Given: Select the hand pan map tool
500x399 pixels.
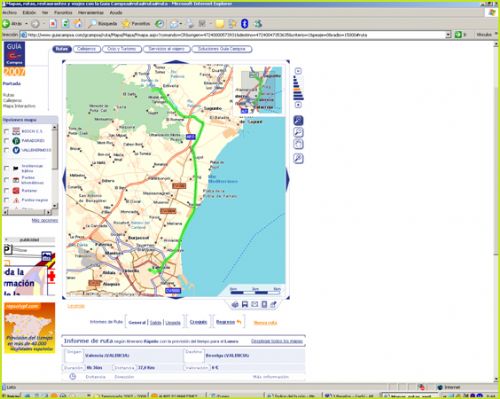Looking at the screenshot, I should (x=298, y=144).
